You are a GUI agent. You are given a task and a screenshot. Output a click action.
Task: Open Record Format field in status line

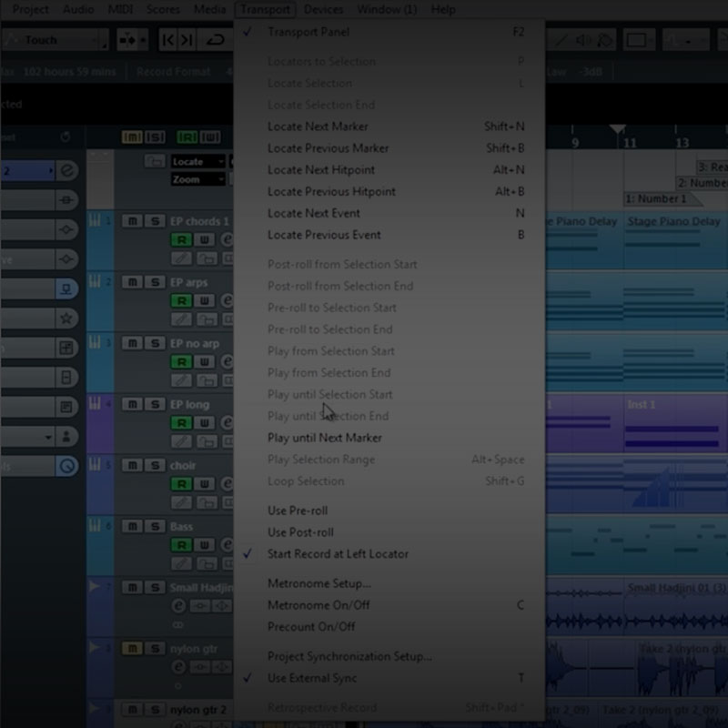point(173,72)
